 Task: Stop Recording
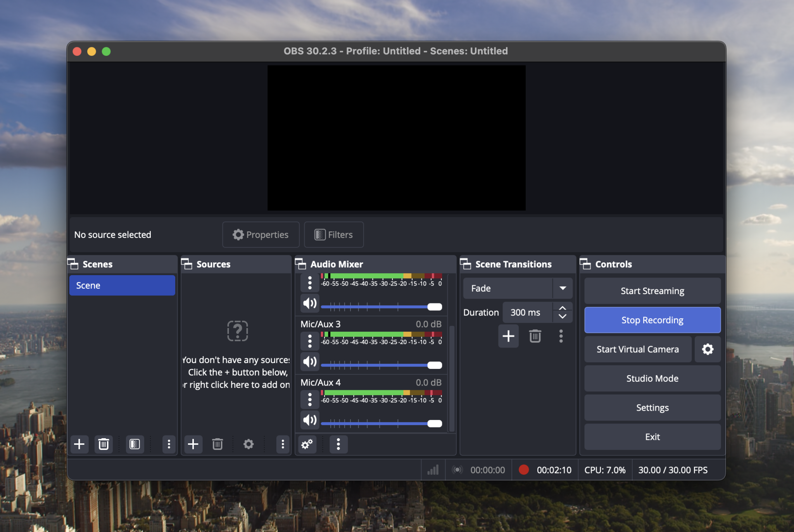[652, 320]
